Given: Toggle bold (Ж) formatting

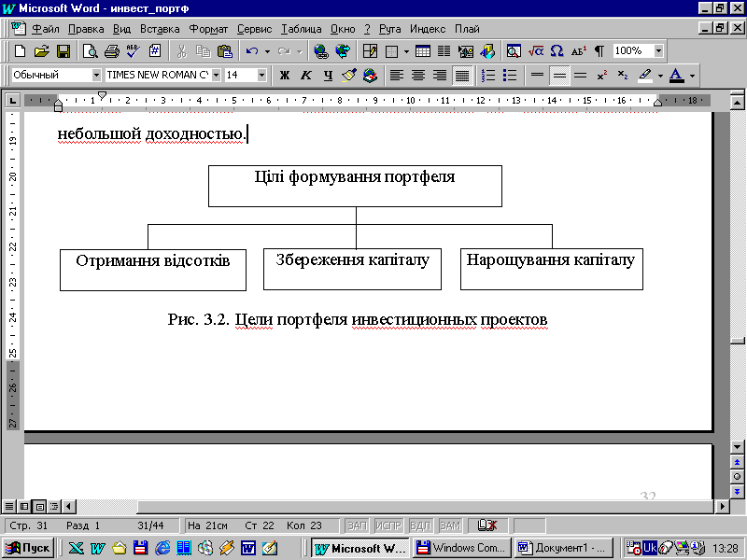Looking at the screenshot, I should 285,76.
